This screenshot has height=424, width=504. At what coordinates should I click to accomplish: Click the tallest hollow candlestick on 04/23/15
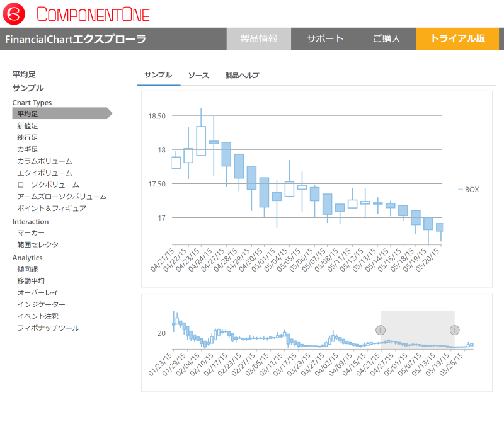[201, 140]
